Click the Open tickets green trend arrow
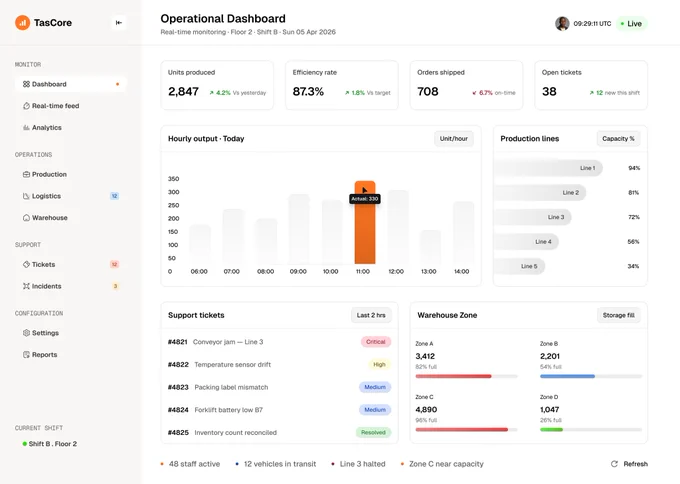This screenshot has height=484, width=680. (592, 93)
